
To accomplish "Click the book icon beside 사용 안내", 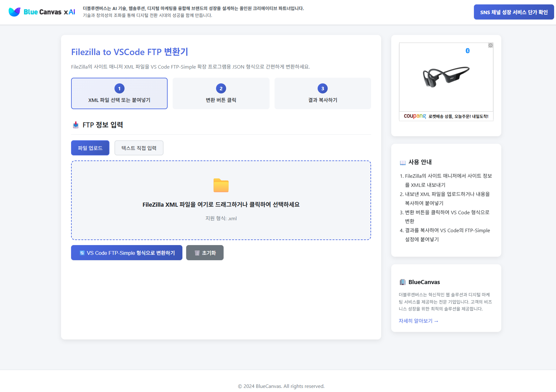I will click(403, 162).
